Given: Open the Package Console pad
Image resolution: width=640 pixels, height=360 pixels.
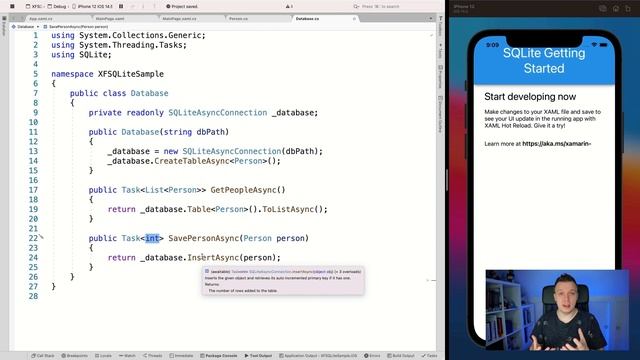Looking at the screenshot, I should click(x=218, y=356).
